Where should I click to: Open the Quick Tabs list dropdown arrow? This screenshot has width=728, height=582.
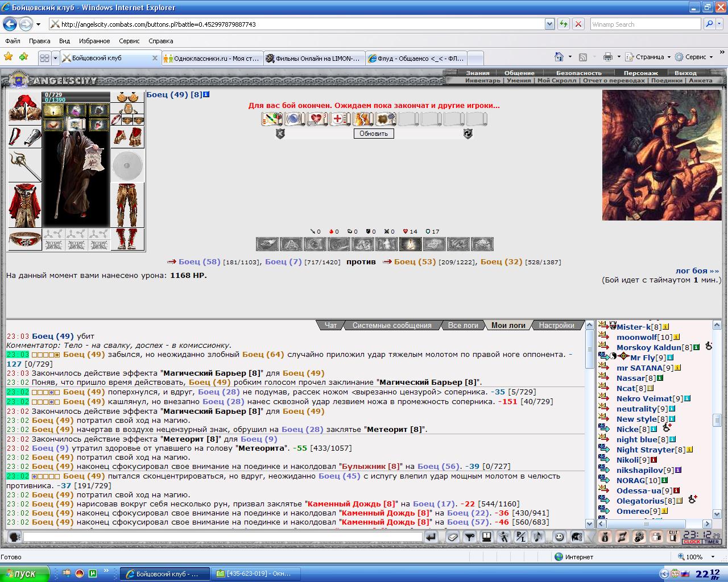(x=55, y=58)
